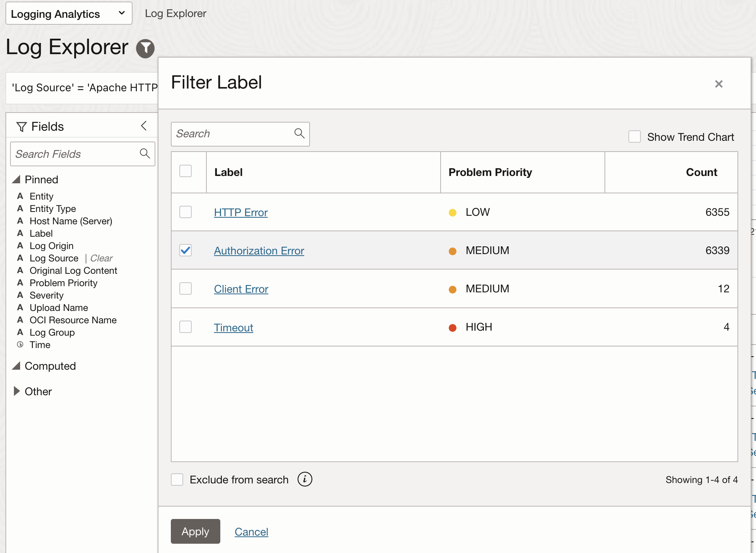Collapse the Pinned fields section

coord(16,179)
